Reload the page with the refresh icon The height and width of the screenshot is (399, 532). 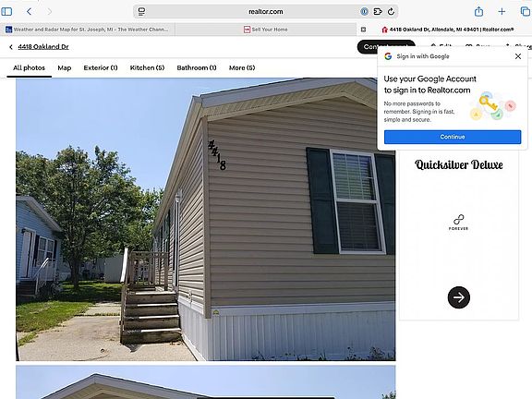(x=392, y=11)
